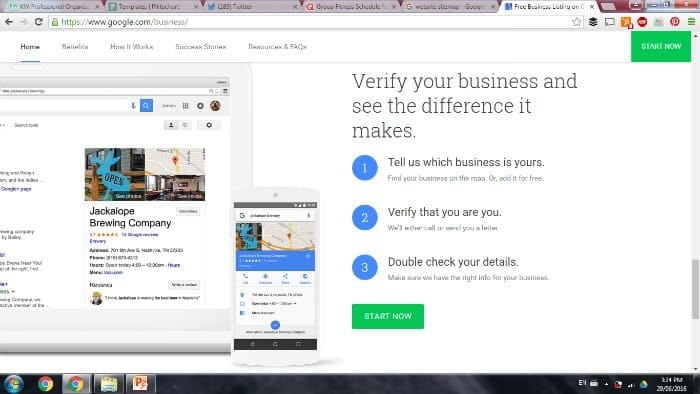Click 'Double check your details.' text

[x=453, y=262]
